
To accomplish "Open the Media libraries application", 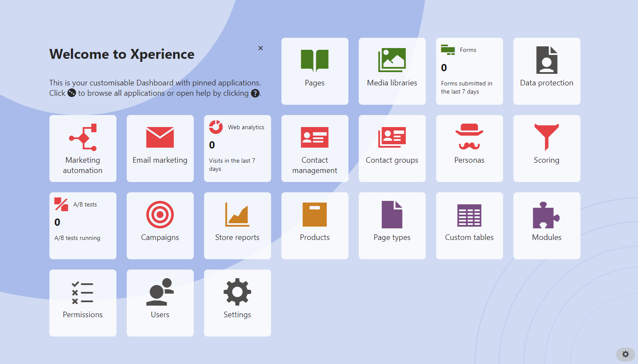I will click(392, 71).
